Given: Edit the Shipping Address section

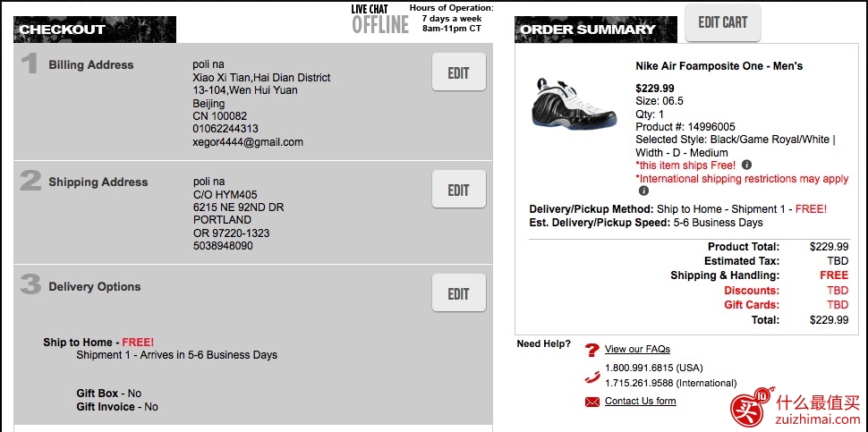Looking at the screenshot, I should click(459, 190).
